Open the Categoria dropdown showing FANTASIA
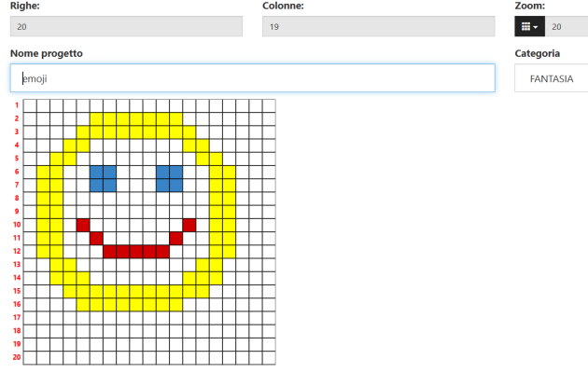The height and width of the screenshot is (373, 588). pyautogui.click(x=553, y=79)
